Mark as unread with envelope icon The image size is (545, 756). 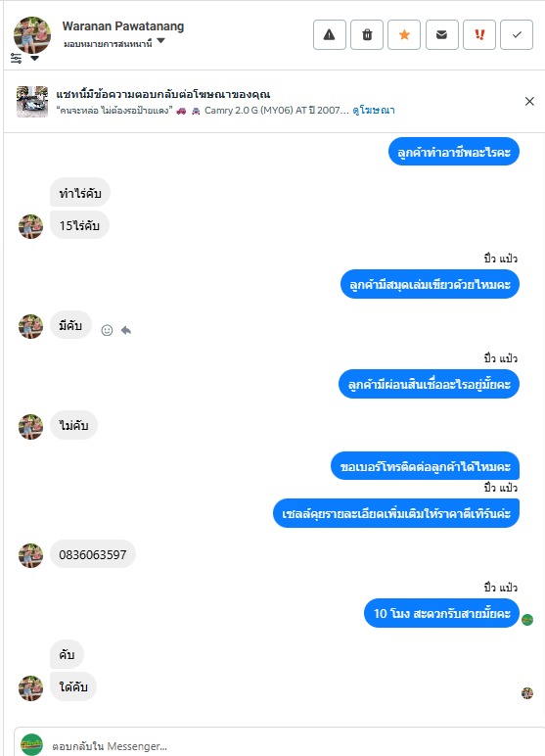442,34
